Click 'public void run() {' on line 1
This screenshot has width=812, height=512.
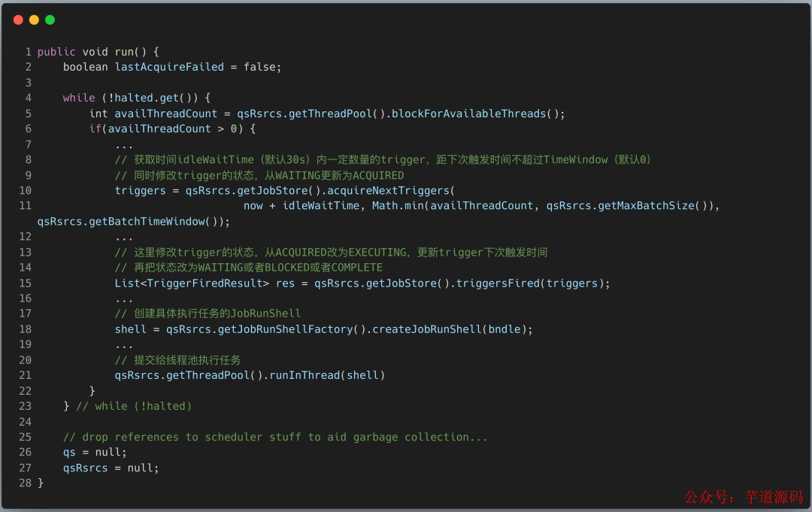click(98, 52)
